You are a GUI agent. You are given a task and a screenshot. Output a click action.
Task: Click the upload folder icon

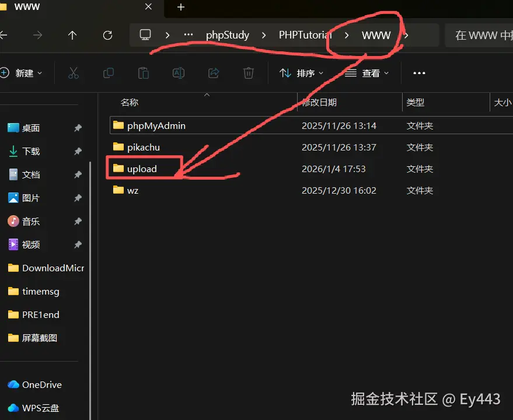coord(118,168)
